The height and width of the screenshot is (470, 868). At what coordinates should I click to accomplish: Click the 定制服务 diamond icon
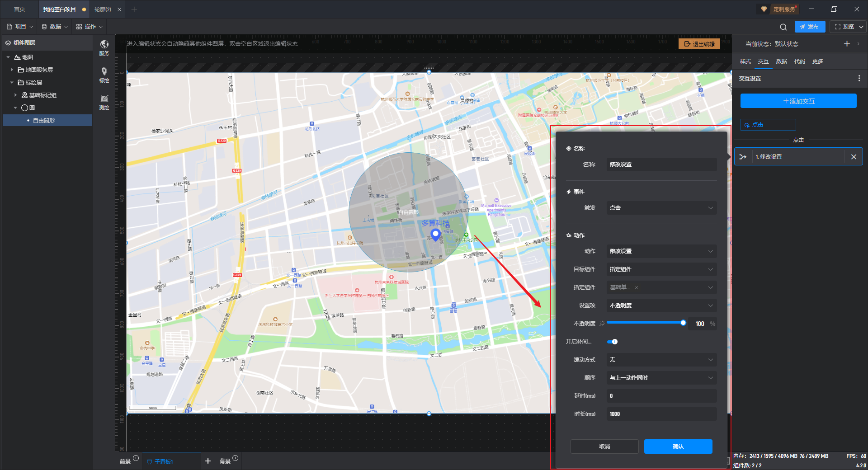pos(764,9)
